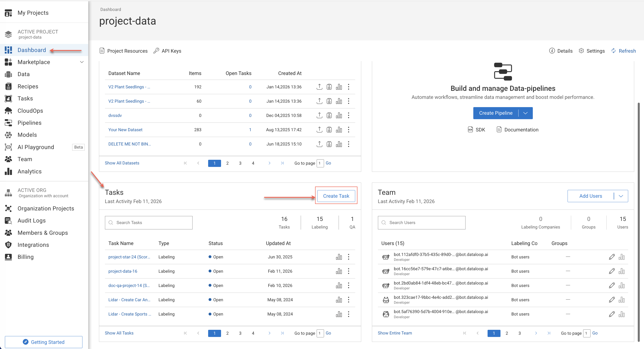Open analytics icon for project-data-16 task
The image size is (644, 349).
click(339, 271)
